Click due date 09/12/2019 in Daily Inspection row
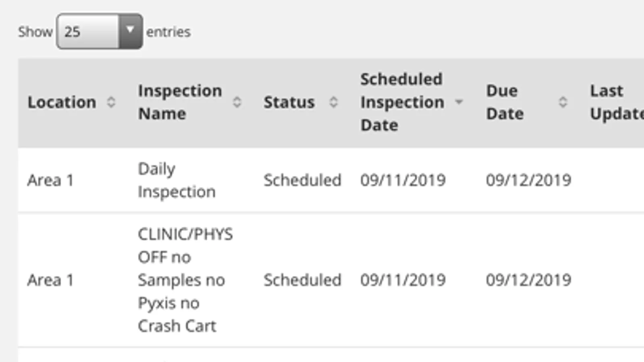644x362 pixels. 528,180
